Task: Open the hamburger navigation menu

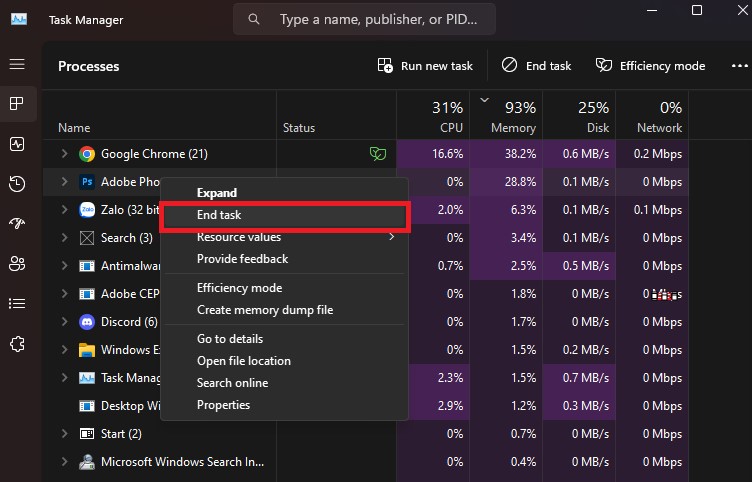Action: point(17,64)
